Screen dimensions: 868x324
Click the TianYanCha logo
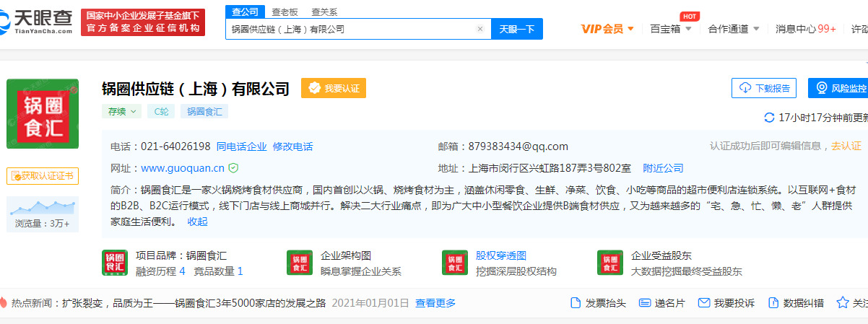tap(38, 22)
